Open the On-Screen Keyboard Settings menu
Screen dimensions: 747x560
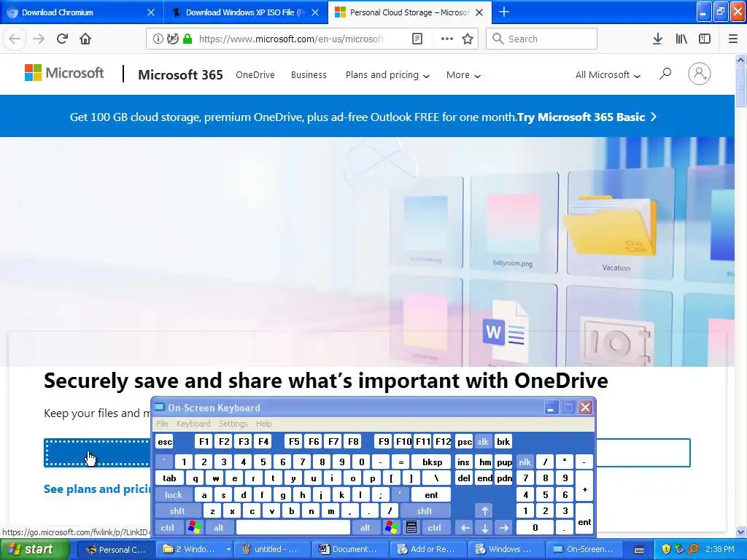click(233, 424)
